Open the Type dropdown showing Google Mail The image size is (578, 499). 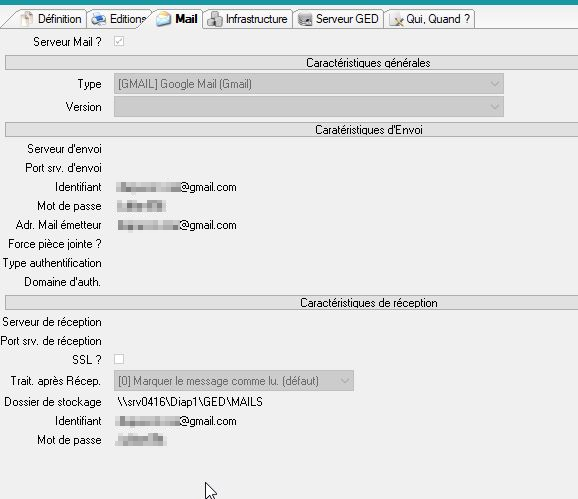[x=309, y=84]
